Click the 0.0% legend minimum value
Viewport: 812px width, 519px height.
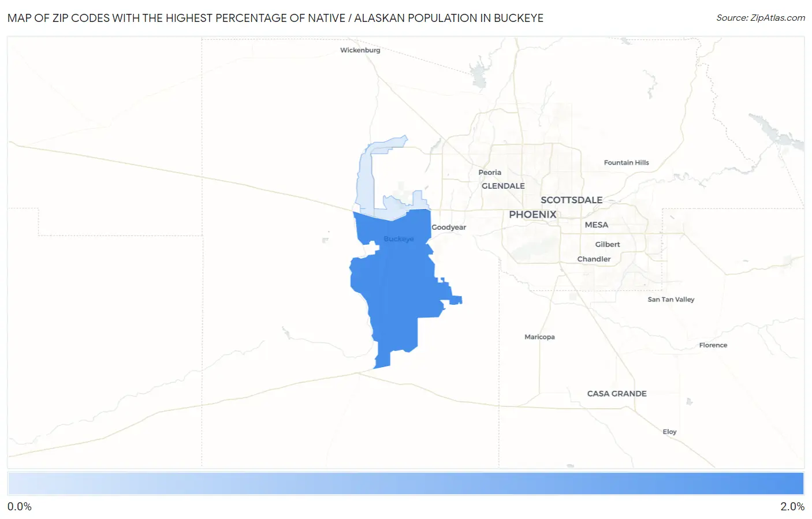pyautogui.click(x=20, y=506)
